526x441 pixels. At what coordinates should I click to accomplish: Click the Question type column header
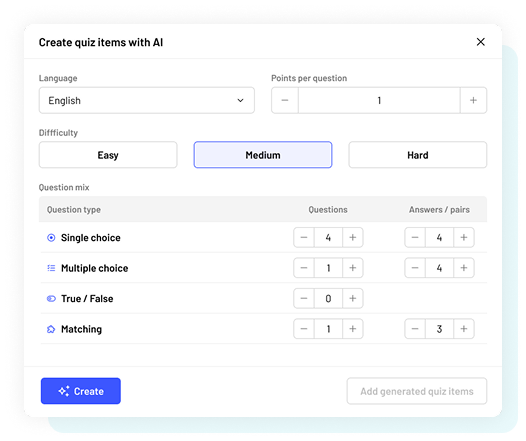click(74, 210)
